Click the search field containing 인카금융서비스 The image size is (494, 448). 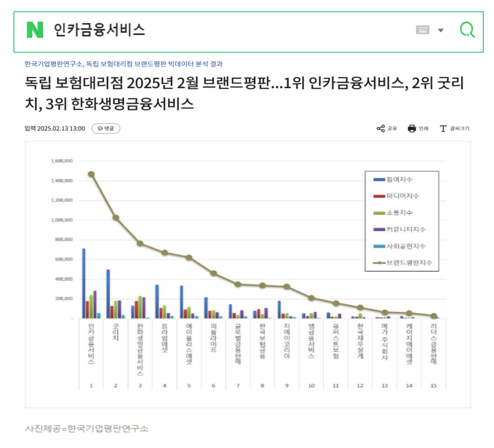point(248,32)
